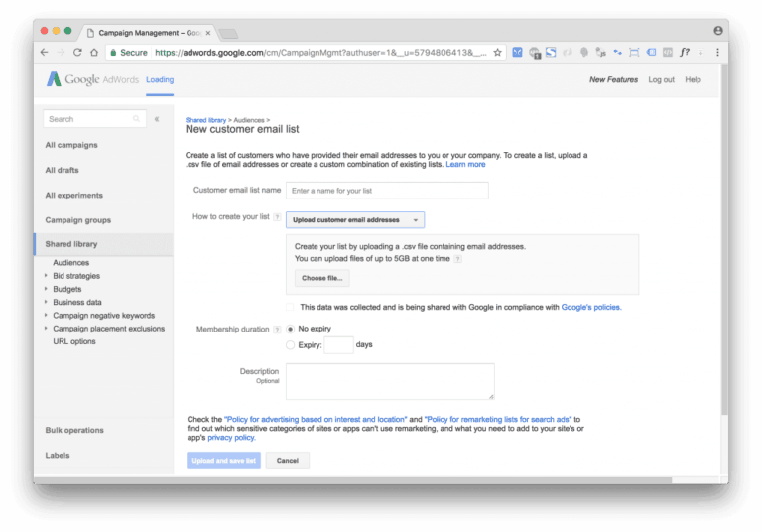Reload the page
Screen dimensions: 762x532
(77, 52)
